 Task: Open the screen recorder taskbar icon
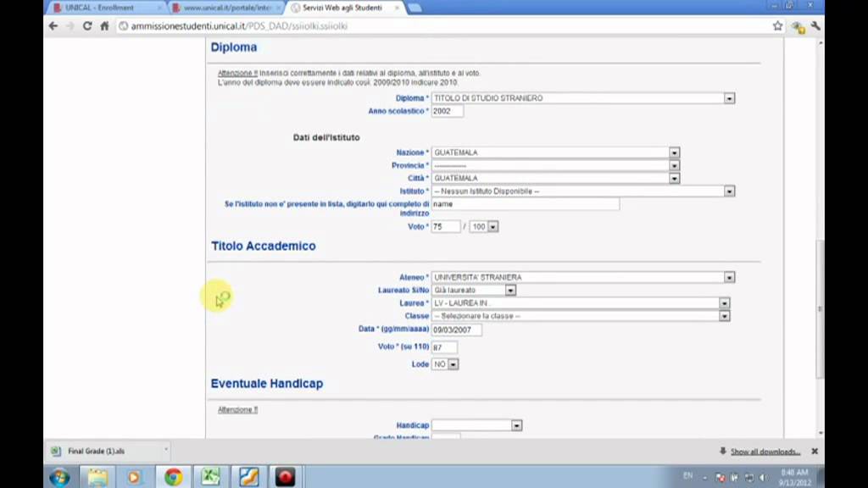point(286,477)
